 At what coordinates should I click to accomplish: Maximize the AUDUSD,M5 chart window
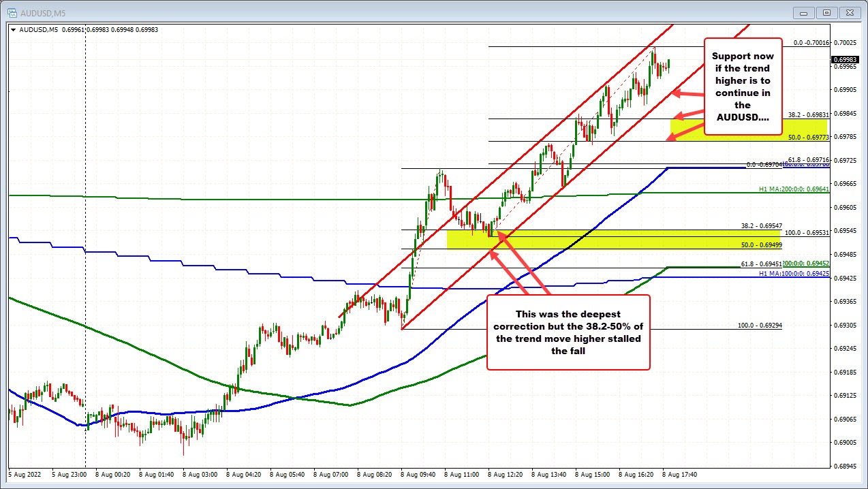tap(828, 12)
